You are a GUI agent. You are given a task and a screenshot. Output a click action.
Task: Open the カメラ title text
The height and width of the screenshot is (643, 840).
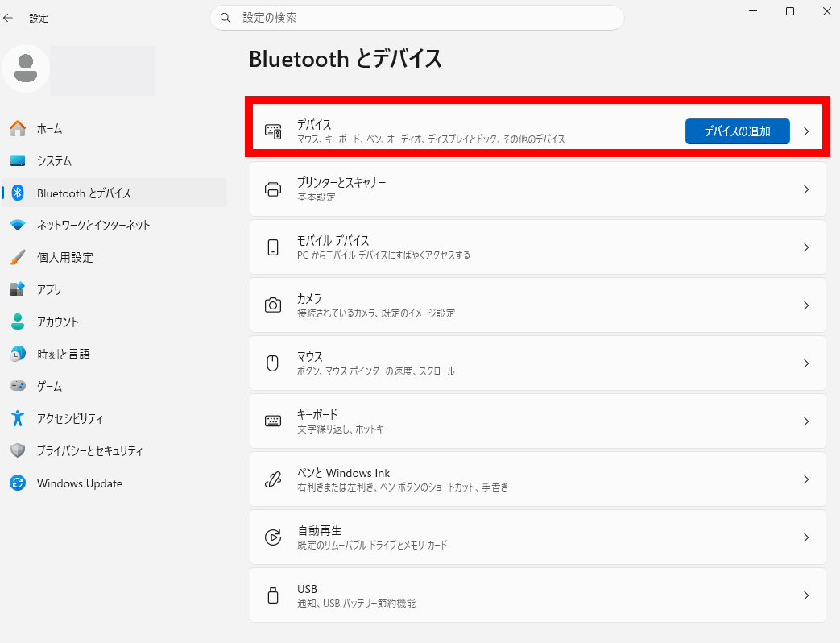309,298
